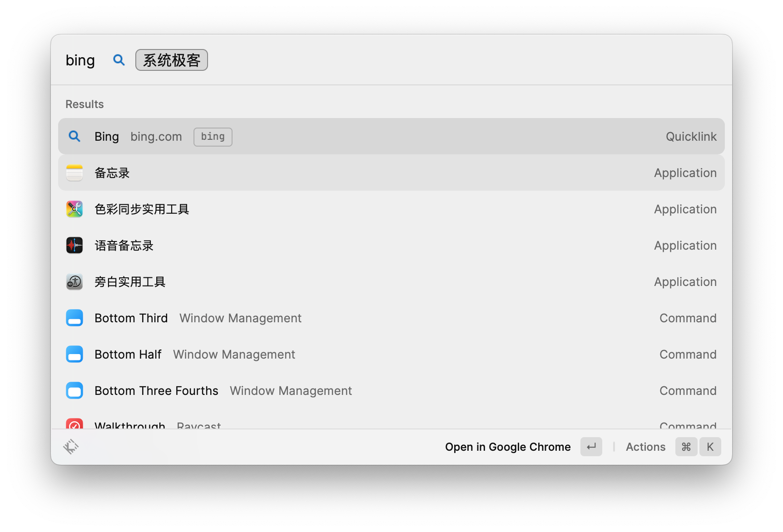The height and width of the screenshot is (532, 783).
Task: Select the Bing quicklink result row
Action: tap(391, 136)
